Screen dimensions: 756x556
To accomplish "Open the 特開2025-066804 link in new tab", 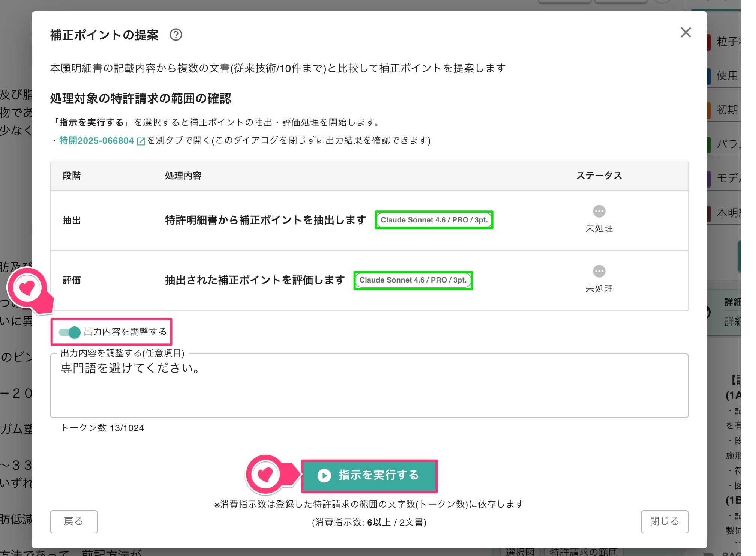I will [x=96, y=141].
